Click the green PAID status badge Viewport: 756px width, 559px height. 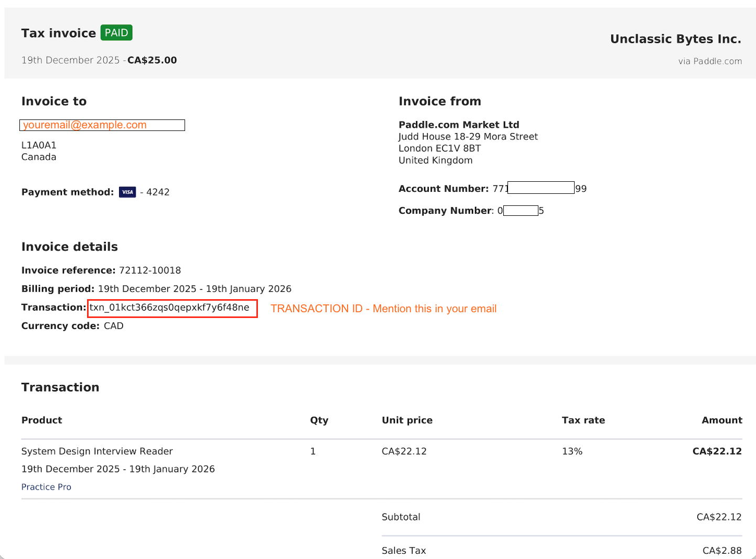[116, 32]
